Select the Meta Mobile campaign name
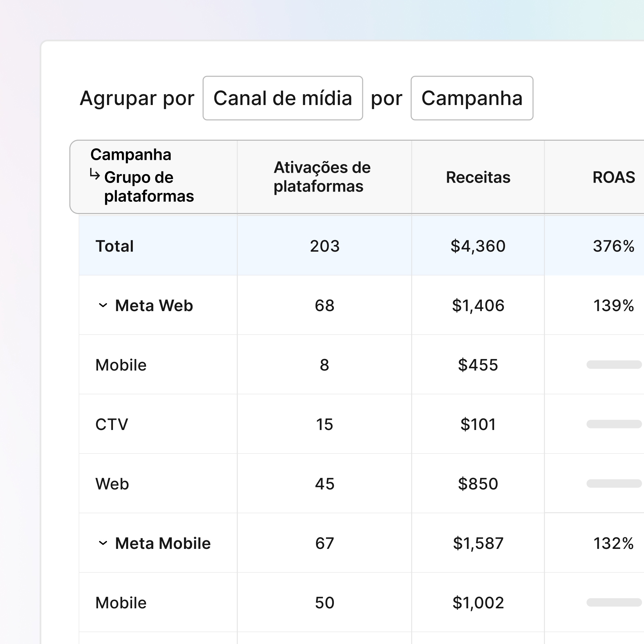Viewport: 644px width, 644px height. (x=163, y=543)
